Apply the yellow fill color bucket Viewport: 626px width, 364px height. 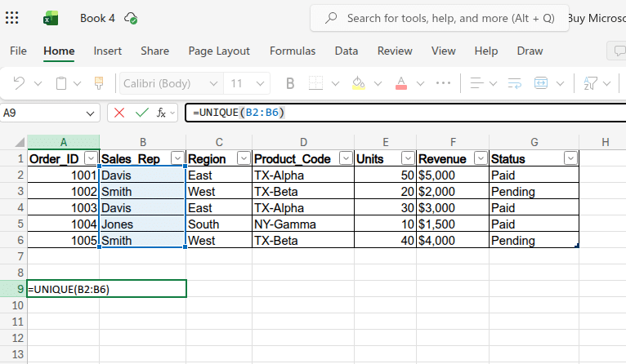[x=357, y=83]
